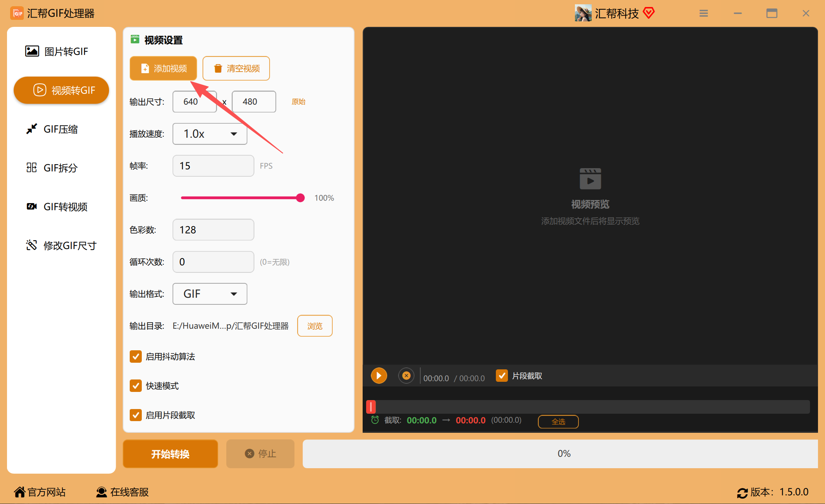Click the 0% conversion progress bar

click(x=560, y=454)
